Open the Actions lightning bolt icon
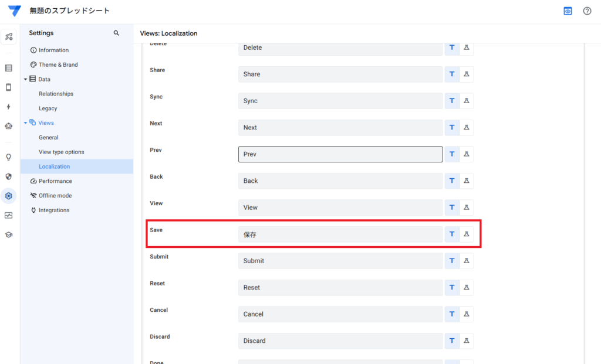 point(8,107)
